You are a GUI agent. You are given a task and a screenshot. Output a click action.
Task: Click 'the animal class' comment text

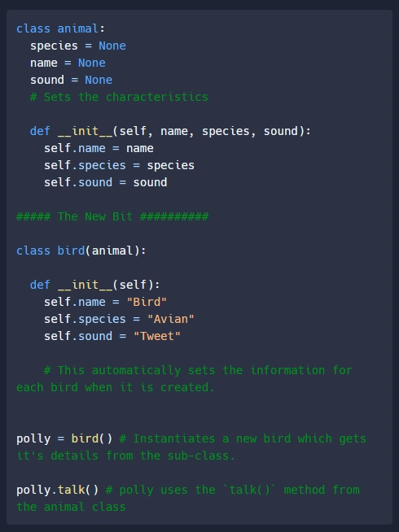72,507
